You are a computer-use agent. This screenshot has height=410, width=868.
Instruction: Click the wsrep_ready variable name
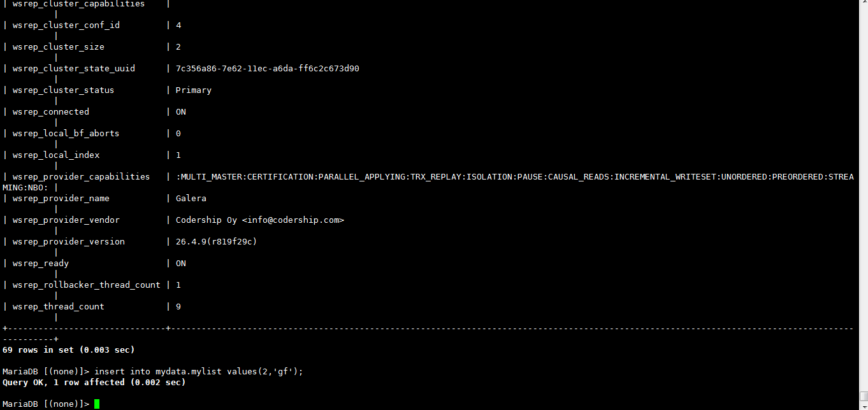pos(40,263)
